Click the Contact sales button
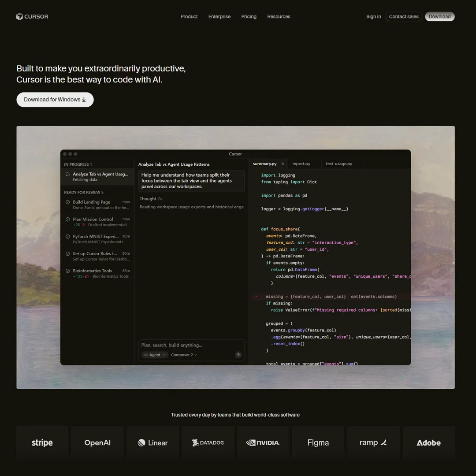This screenshot has height=476, width=476. [x=403, y=16]
